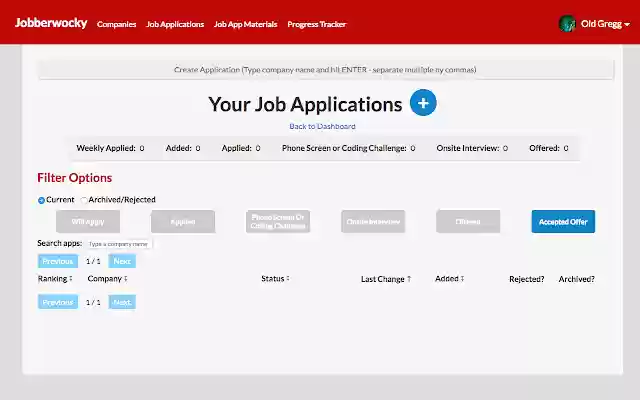640x400 pixels.
Task: Open the Companies menu
Action: tap(116, 24)
